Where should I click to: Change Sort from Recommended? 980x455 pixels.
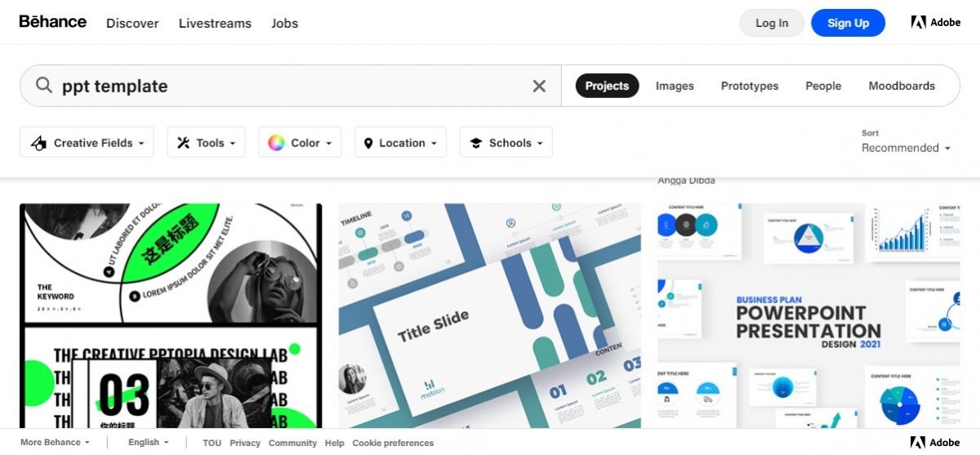[906, 148]
